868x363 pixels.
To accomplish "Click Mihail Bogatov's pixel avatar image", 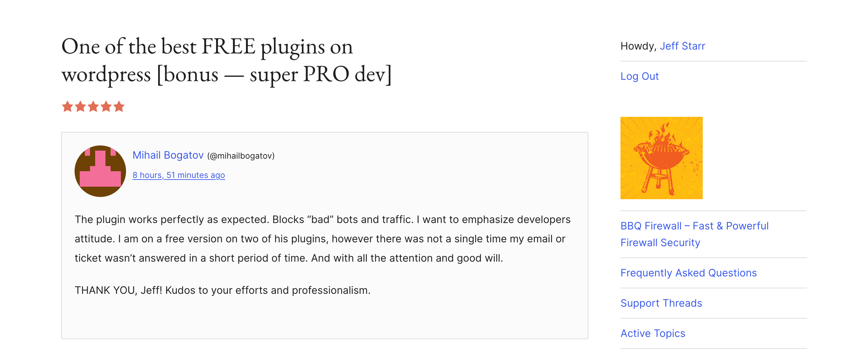I will click(x=100, y=171).
